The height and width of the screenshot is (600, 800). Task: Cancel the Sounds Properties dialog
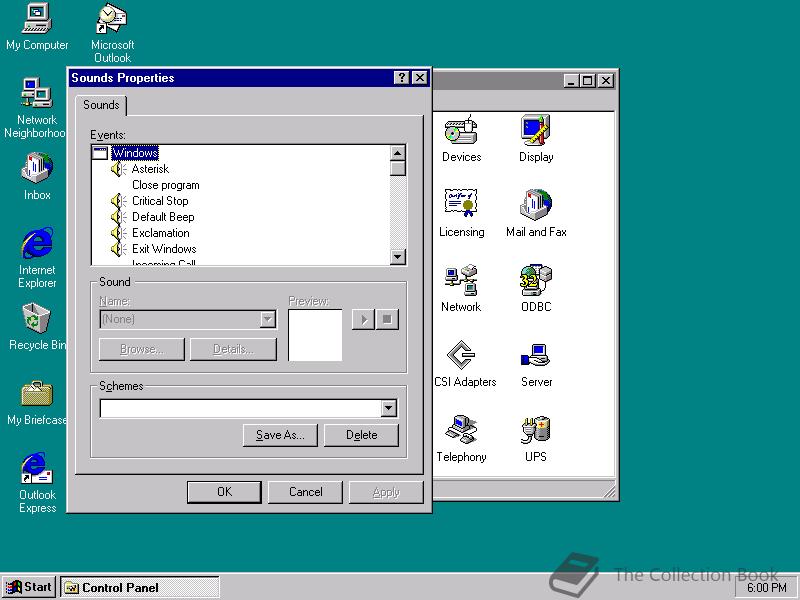[305, 492]
